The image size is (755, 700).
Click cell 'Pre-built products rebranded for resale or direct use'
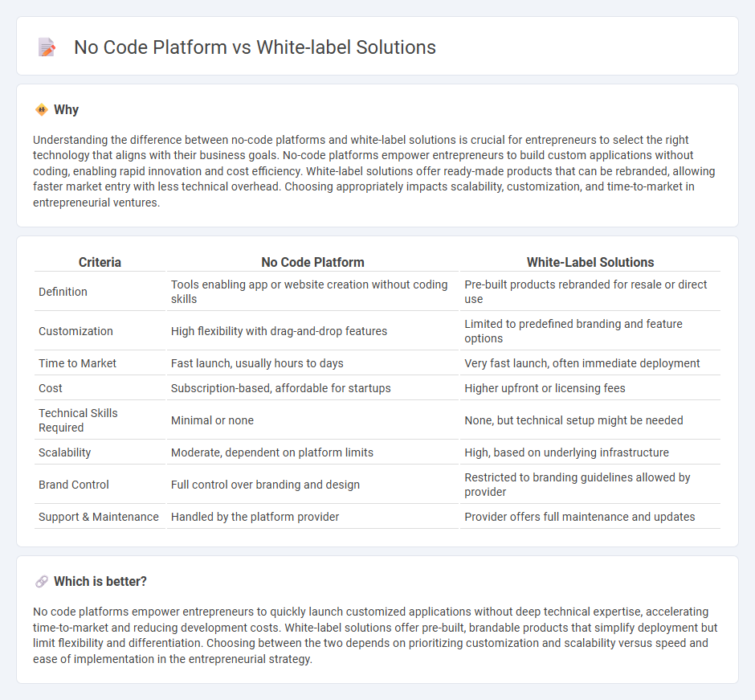pos(590,292)
